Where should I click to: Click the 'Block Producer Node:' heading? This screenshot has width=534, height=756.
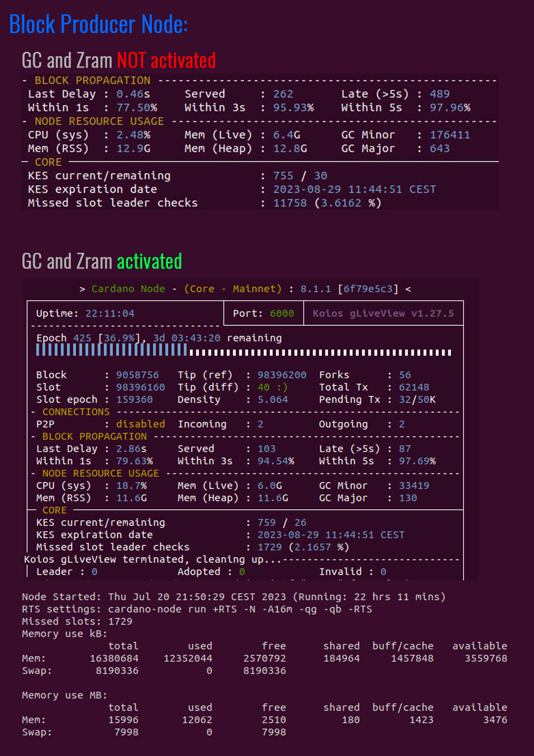pyautogui.click(x=99, y=24)
